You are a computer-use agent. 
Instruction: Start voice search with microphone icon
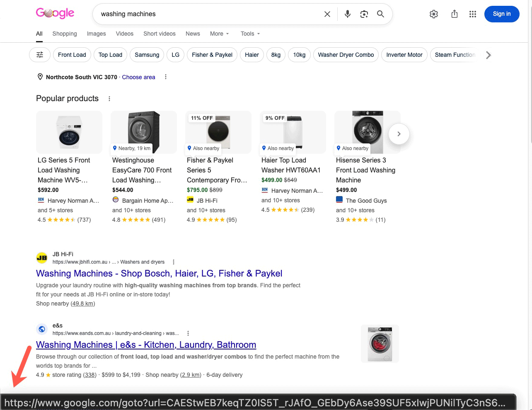348,14
